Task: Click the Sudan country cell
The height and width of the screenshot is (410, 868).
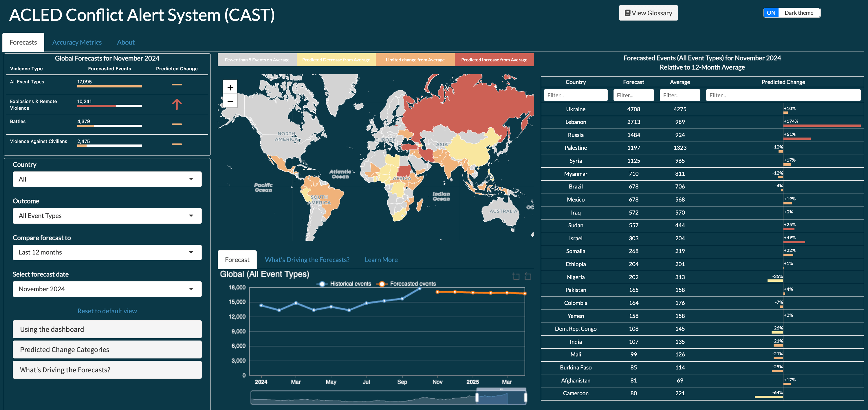Action: click(576, 225)
